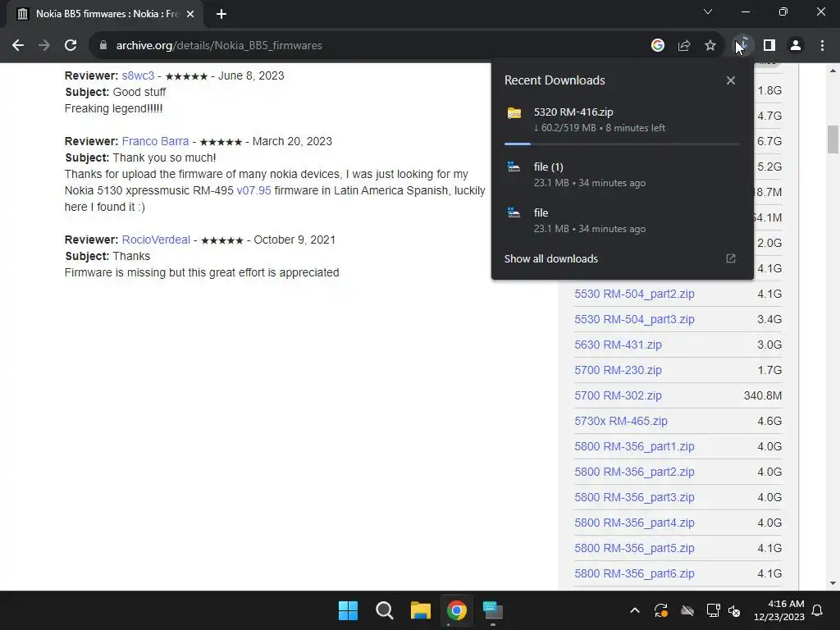840x630 pixels.
Task: Click the muted volume tray icon
Action: coord(734,610)
